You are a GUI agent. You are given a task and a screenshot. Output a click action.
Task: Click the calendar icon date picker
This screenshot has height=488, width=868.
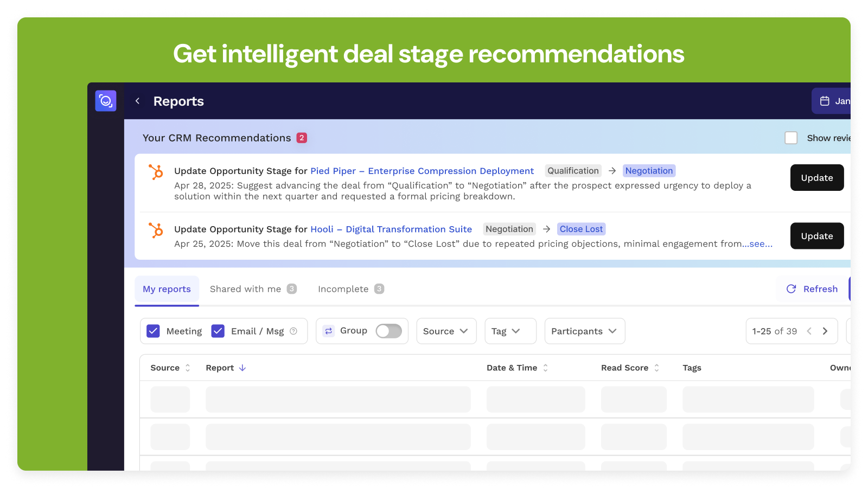point(825,101)
